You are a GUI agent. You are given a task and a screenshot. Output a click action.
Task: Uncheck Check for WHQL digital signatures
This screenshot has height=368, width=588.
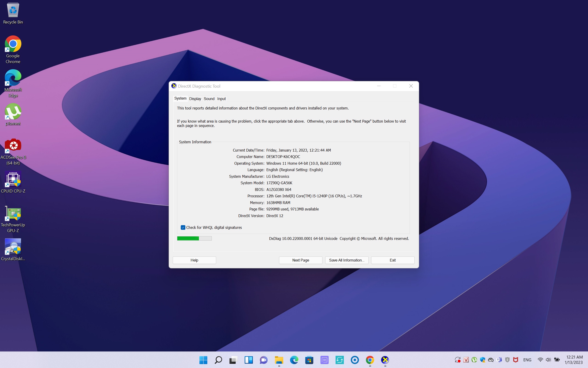click(183, 227)
